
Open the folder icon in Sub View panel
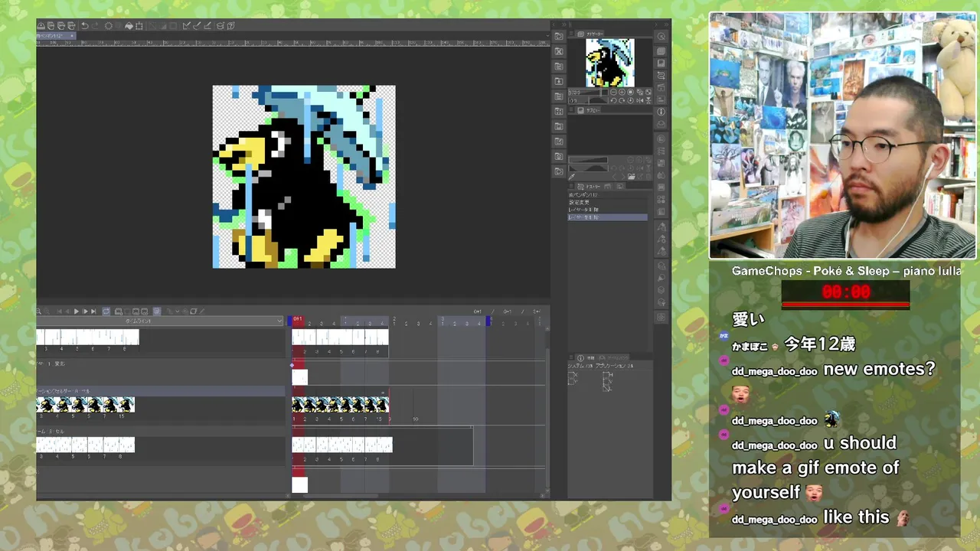(632, 177)
